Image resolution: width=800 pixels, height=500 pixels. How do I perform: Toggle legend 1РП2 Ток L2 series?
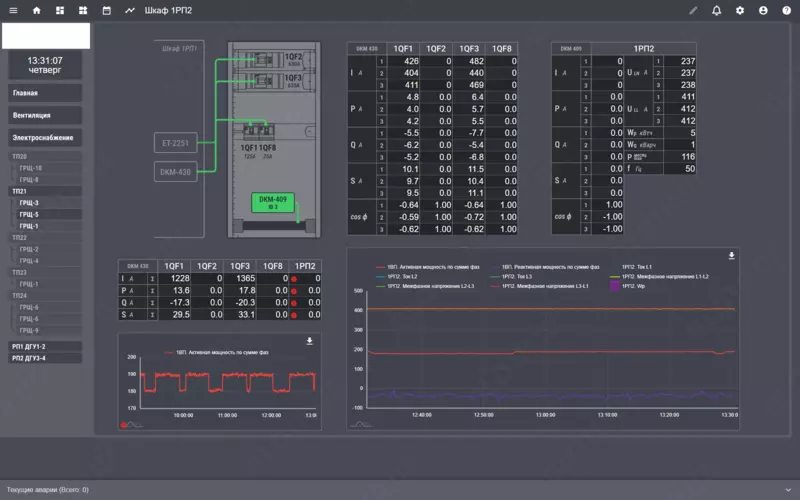coord(396,277)
